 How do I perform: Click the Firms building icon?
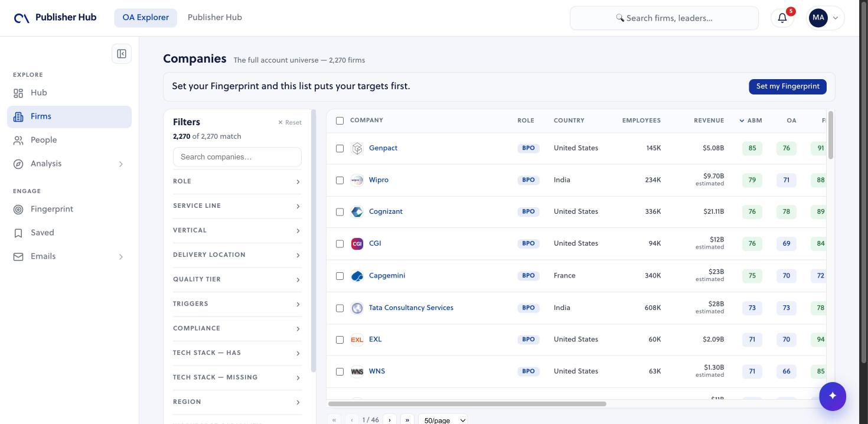[18, 117]
